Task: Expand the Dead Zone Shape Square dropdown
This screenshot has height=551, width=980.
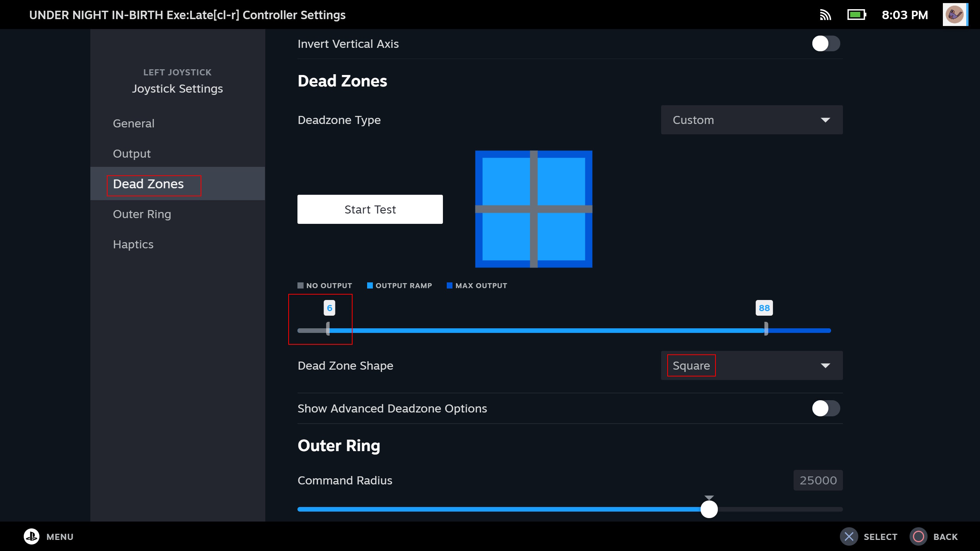Action: click(751, 365)
